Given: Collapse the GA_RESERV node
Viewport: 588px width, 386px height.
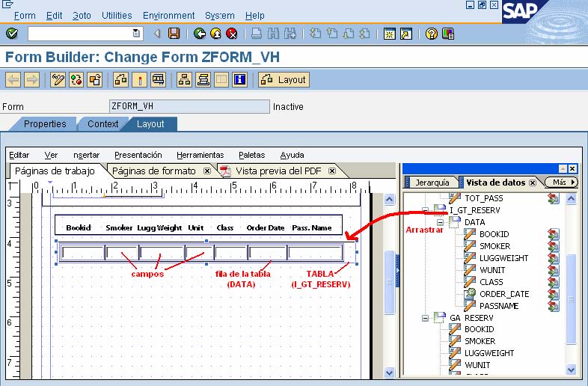Looking at the screenshot, I should click(425, 318).
